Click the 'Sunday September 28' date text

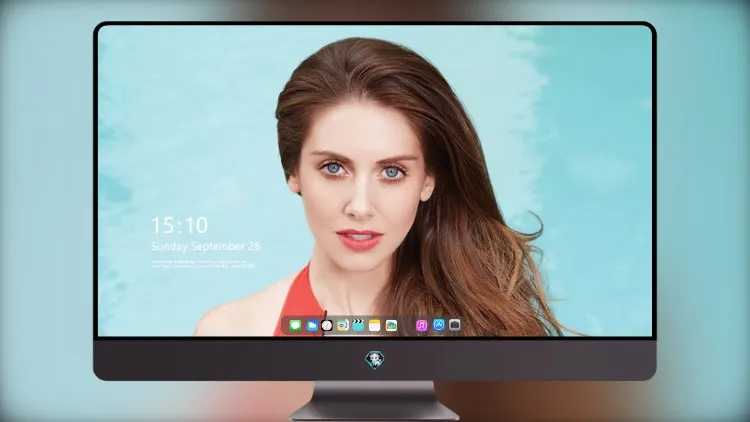pyautogui.click(x=206, y=246)
